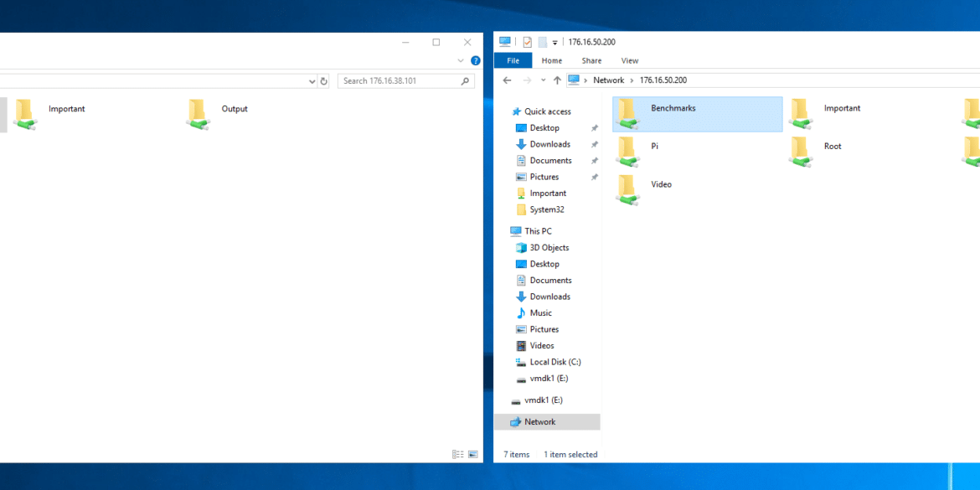The width and height of the screenshot is (980, 490).
Task: Open pinned Desktop under Quick access
Action: click(544, 127)
